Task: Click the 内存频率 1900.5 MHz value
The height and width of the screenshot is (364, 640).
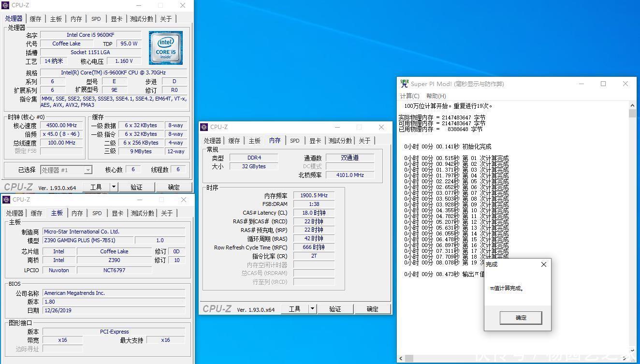Action: pos(314,195)
